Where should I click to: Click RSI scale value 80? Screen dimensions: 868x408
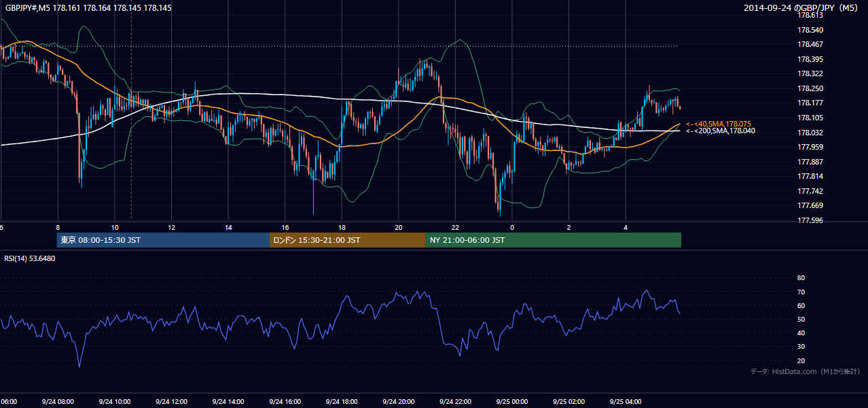point(801,278)
